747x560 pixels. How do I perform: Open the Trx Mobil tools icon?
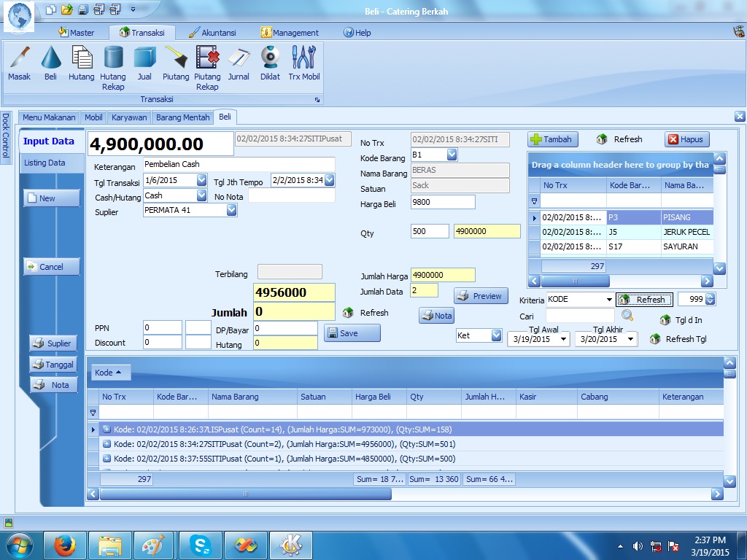[303, 62]
